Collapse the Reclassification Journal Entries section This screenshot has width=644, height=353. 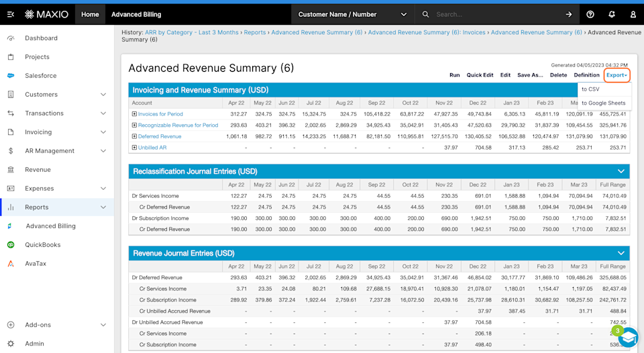[621, 171]
